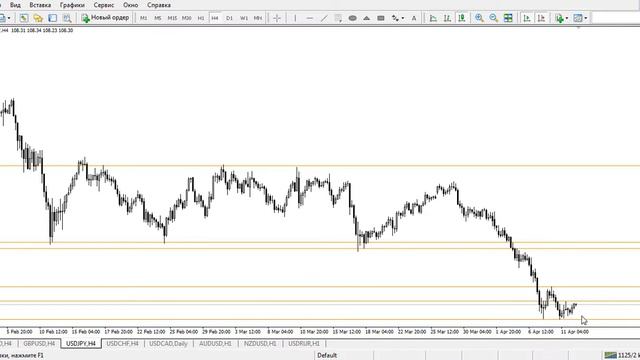The height and width of the screenshot is (360, 640).
Task: Switch to USDRUR,H1 chart tab
Action: 304,344
